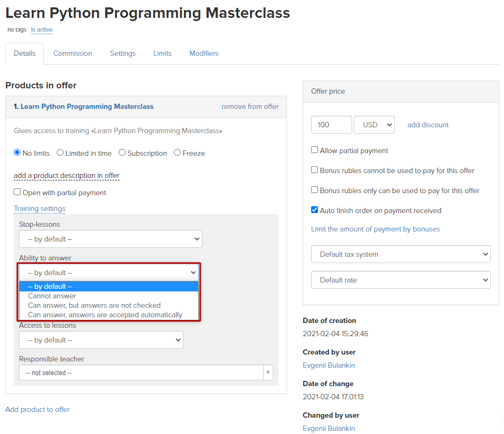Check Allow partial payment
504x434 pixels.
[x=315, y=150]
